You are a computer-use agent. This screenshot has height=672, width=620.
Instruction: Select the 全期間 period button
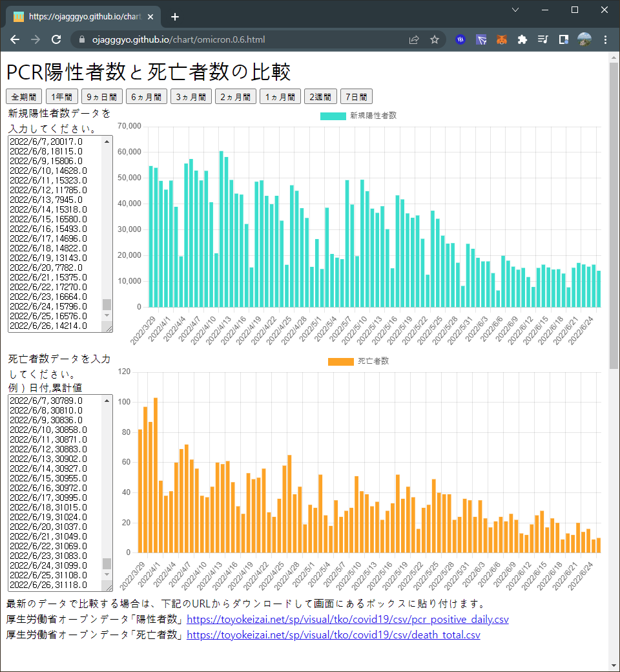coord(23,97)
